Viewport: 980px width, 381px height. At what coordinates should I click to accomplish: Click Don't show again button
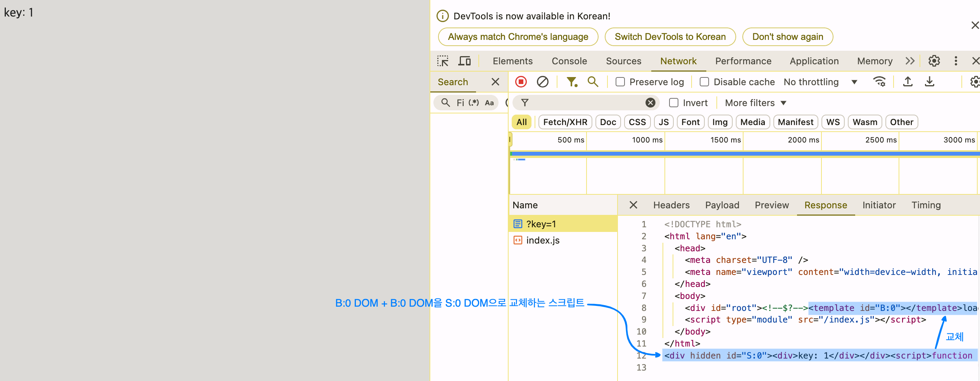point(788,37)
